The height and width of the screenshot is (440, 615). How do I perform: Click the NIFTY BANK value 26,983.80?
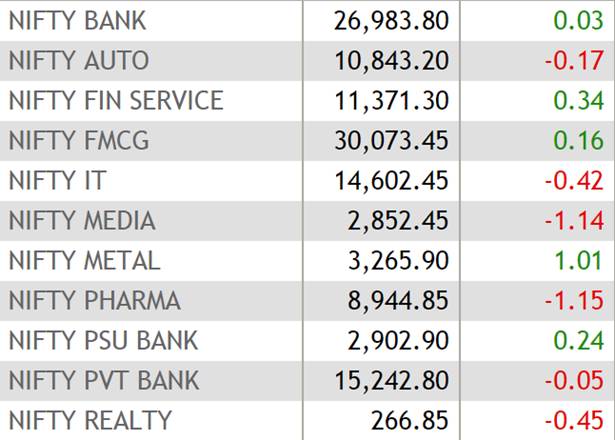(391, 20)
